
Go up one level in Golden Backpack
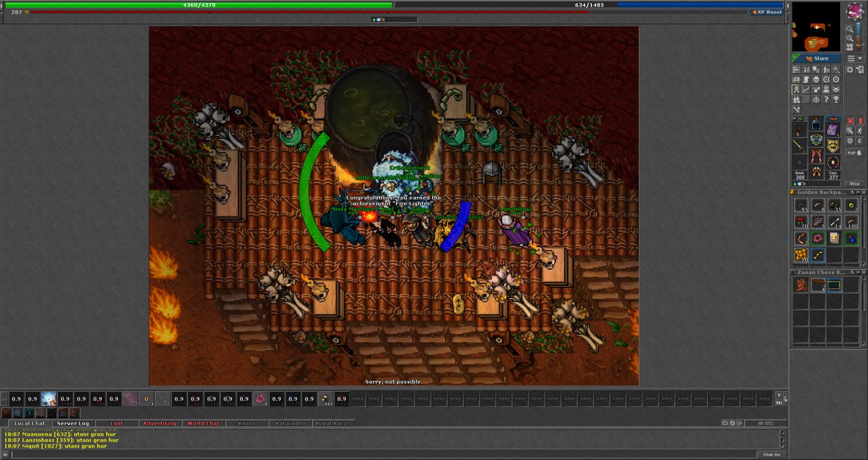(x=852, y=192)
